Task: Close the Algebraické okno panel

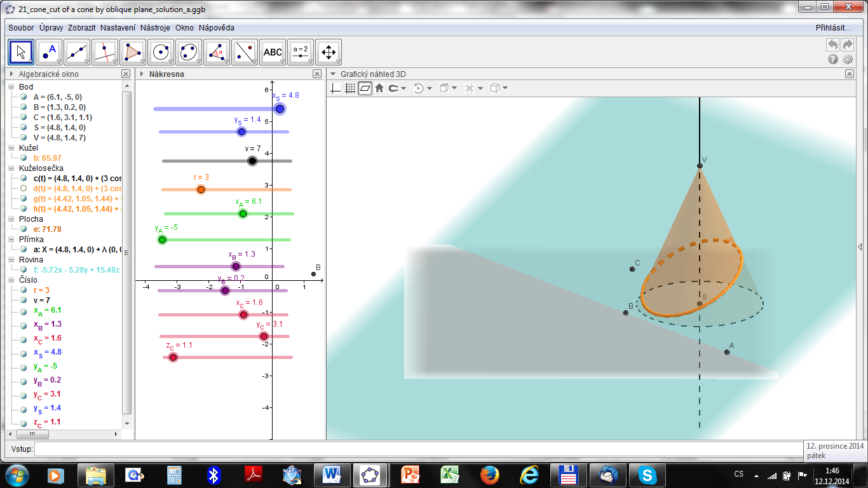Action: [126, 74]
